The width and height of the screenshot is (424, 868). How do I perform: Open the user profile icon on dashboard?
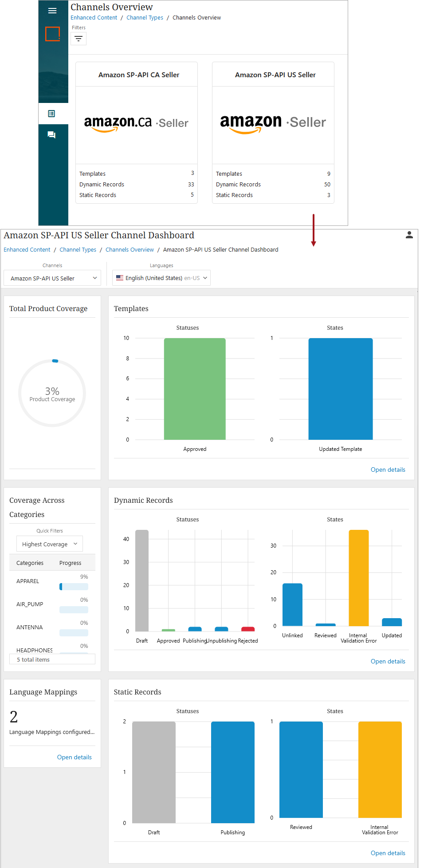(409, 235)
